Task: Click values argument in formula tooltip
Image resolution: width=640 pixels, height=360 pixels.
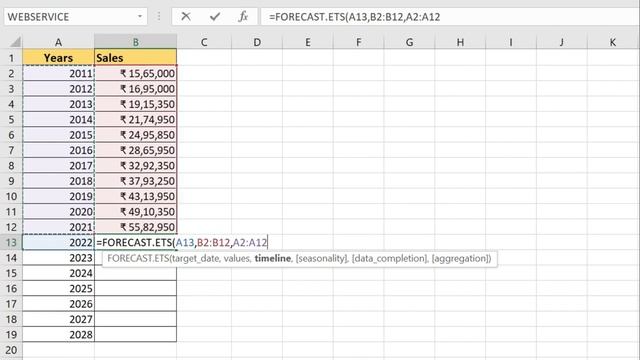Action: point(236,258)
